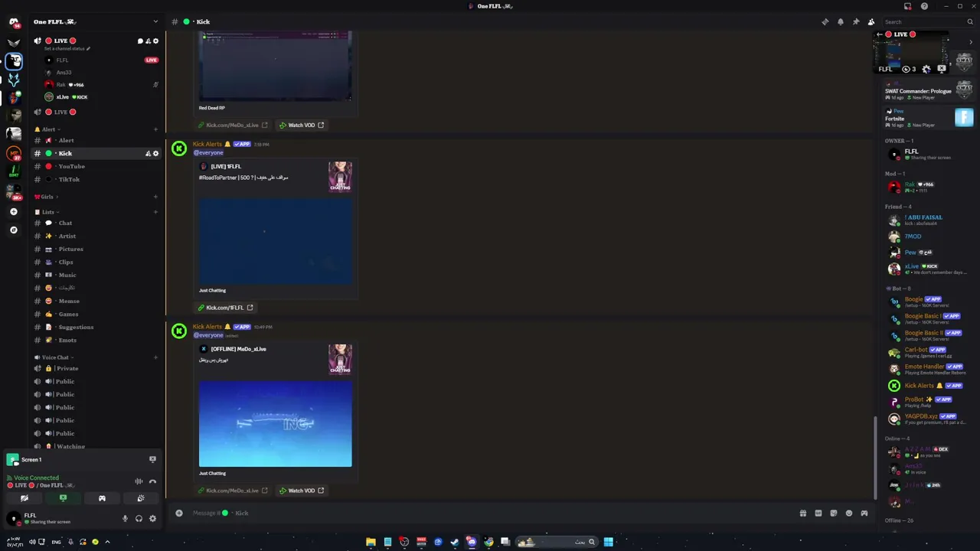Open chat for LIVE voice channel
This screenshot has height=551, width=980.
point(140,41)
